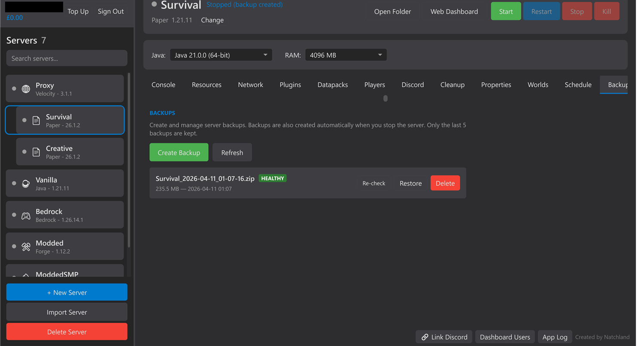Open the Java version dropdown
Screen dimensions: 644x346
point(220,55)
